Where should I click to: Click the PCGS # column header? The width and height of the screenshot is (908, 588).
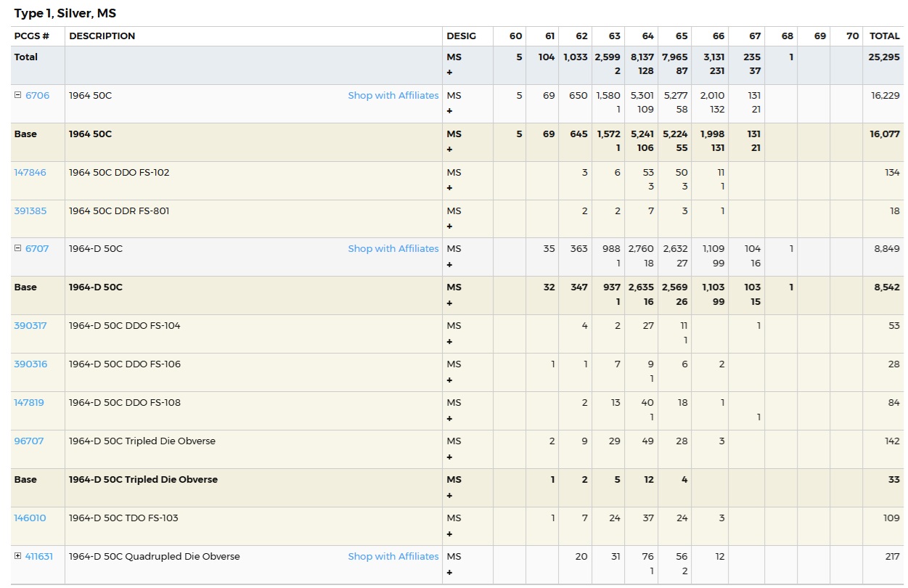pos(32,36)
